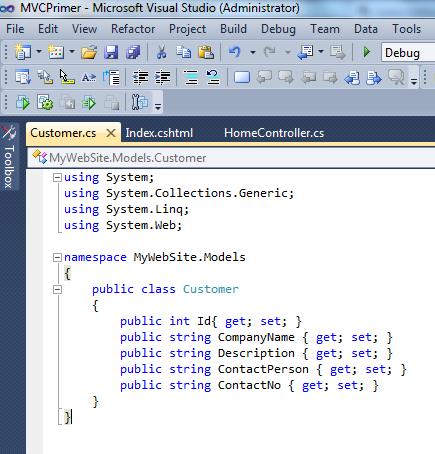This screenshot has height=454, width=435.
Task: Click the Open File folder icon
Action: point(89,52)
